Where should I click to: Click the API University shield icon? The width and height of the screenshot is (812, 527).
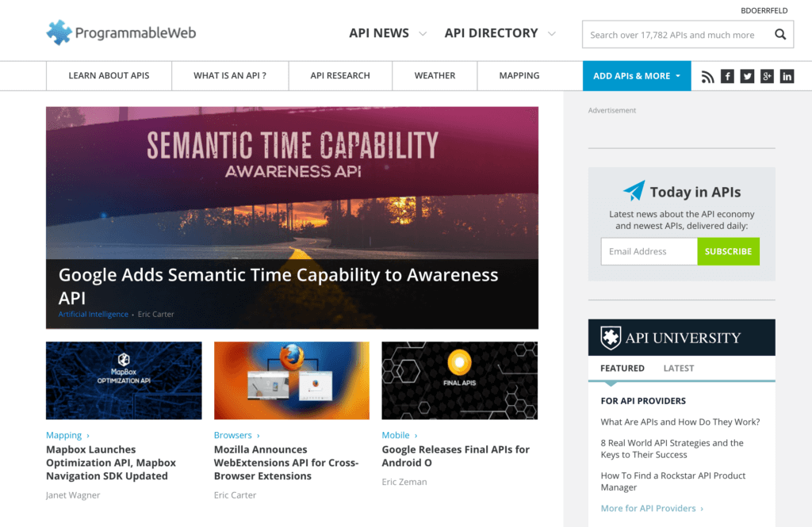pyautogui.click(x=610, y=337)
